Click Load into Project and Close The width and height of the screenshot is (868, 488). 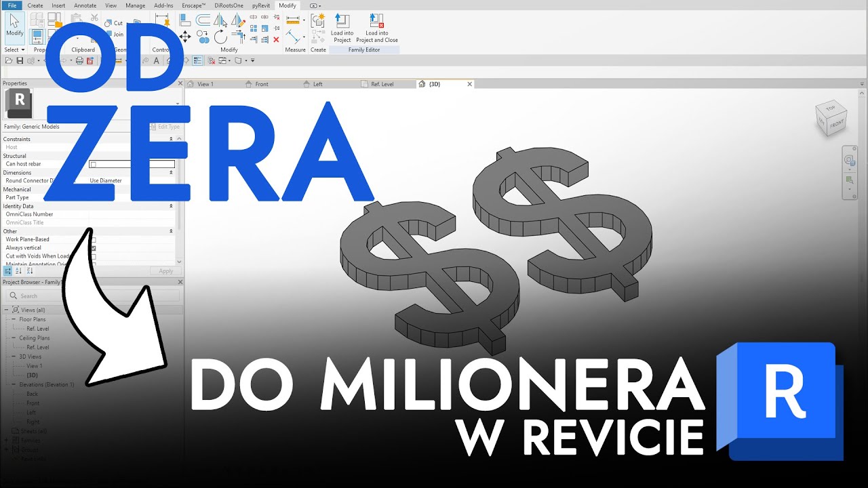point(377,28)
